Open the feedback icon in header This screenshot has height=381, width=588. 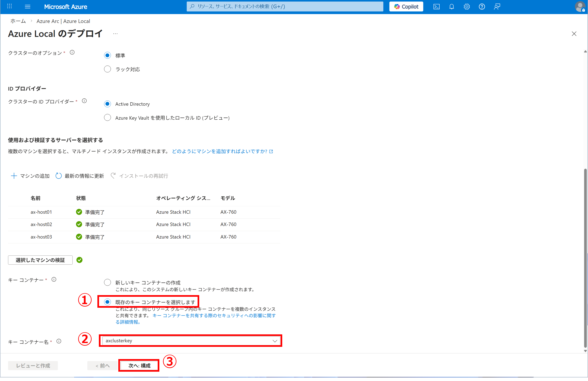point(497,7)
